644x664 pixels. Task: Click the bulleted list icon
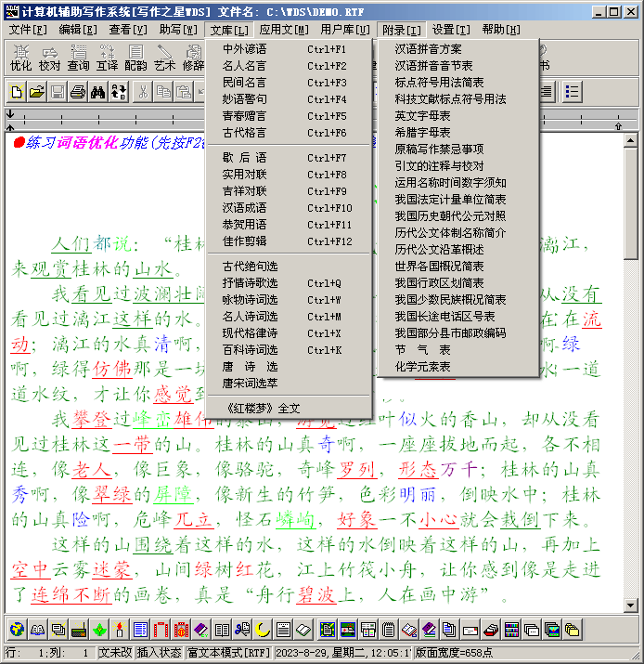pos(572,92)
